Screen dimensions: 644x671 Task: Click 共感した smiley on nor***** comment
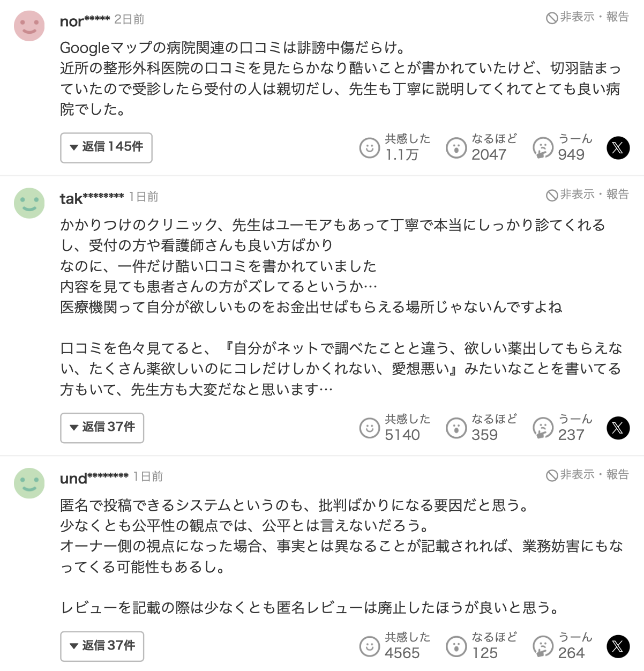coord(369,147)
